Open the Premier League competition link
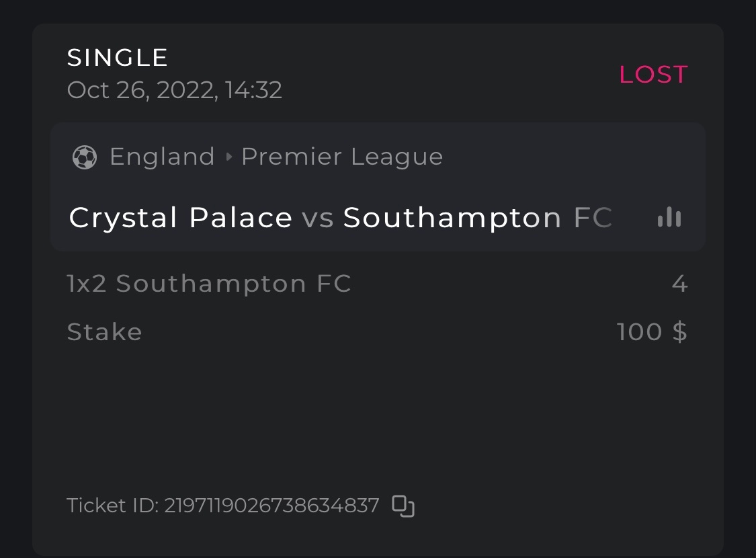 [342, 157]
